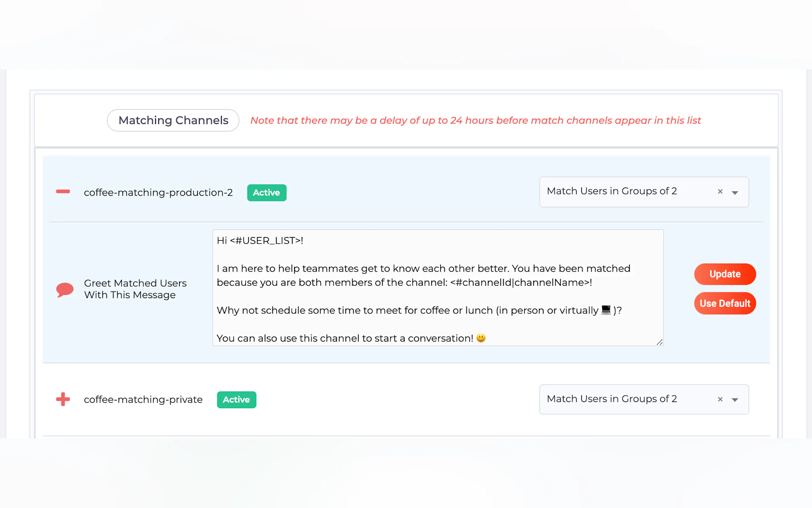Select the coffee-matching-private channel name
The width and height of the screenshot is (812, 508).
pos(143,400)
